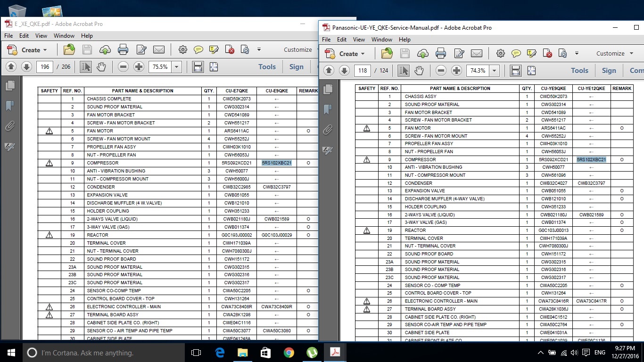The image size is (644, 362).
Task: Select highlight text tool in E_XE_QKE window
Action: [x=214, y=49]
